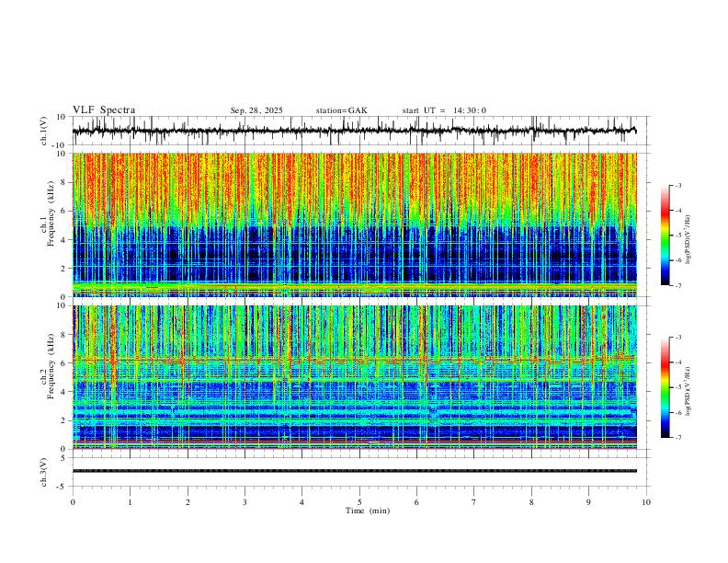
Task: Click the ch.2 color bar log(PSD) caption
Action: tap(688, 391)
